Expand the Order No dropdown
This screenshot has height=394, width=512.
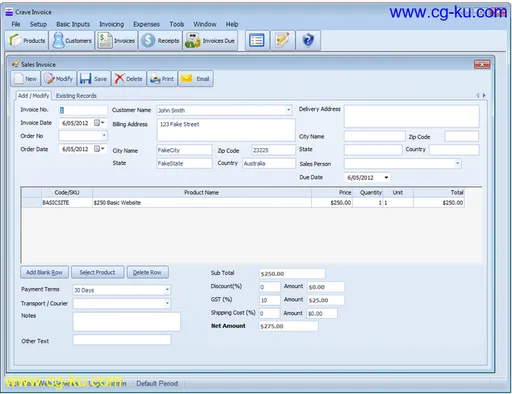104,136
